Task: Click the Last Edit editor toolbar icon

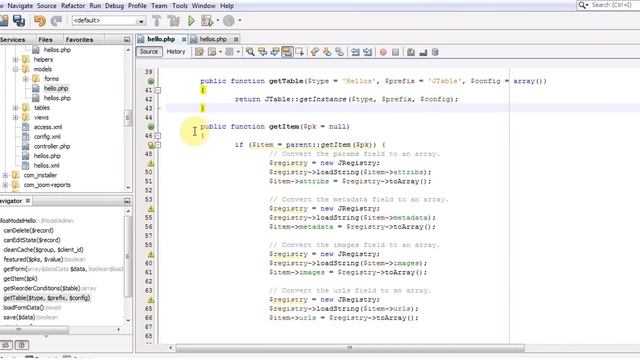Action: coord(199,52)
